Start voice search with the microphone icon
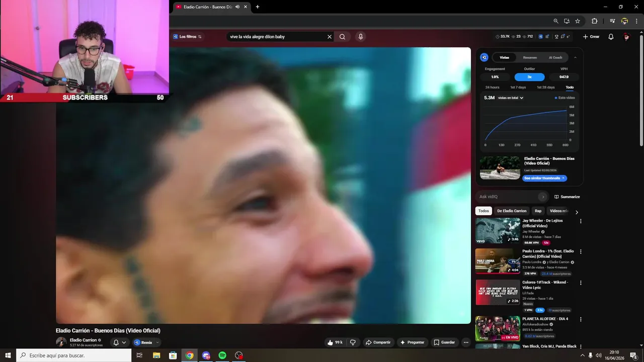Viewport: 644px width, 362px height. (x=360, y=37)
